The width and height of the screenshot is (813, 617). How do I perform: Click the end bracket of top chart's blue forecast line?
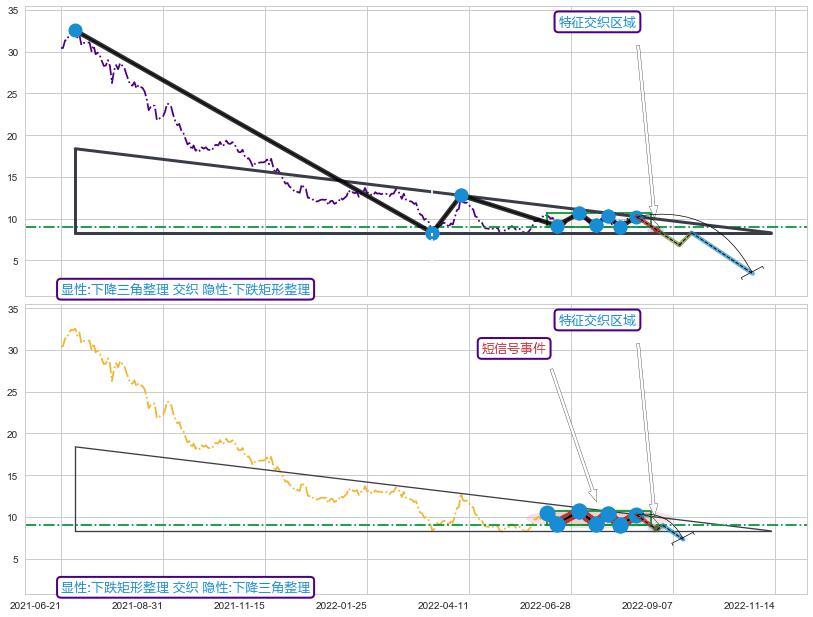752,272
